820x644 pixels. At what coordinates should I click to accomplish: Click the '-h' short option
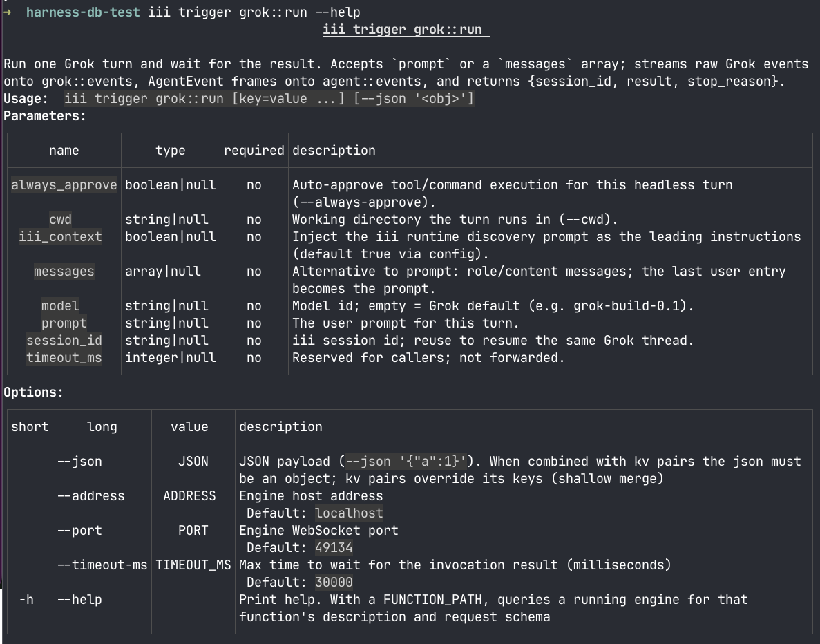click(x=26, y=600)
